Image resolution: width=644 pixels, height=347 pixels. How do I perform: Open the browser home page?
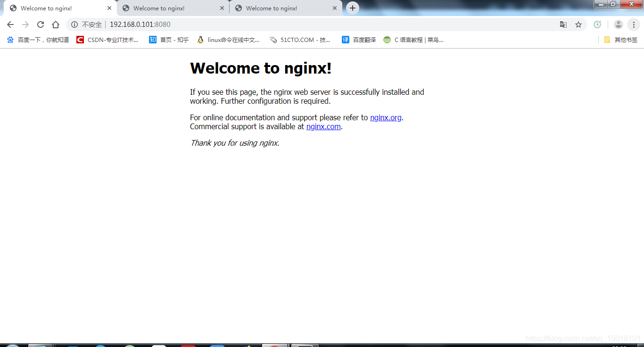click(x=56, y=25)
